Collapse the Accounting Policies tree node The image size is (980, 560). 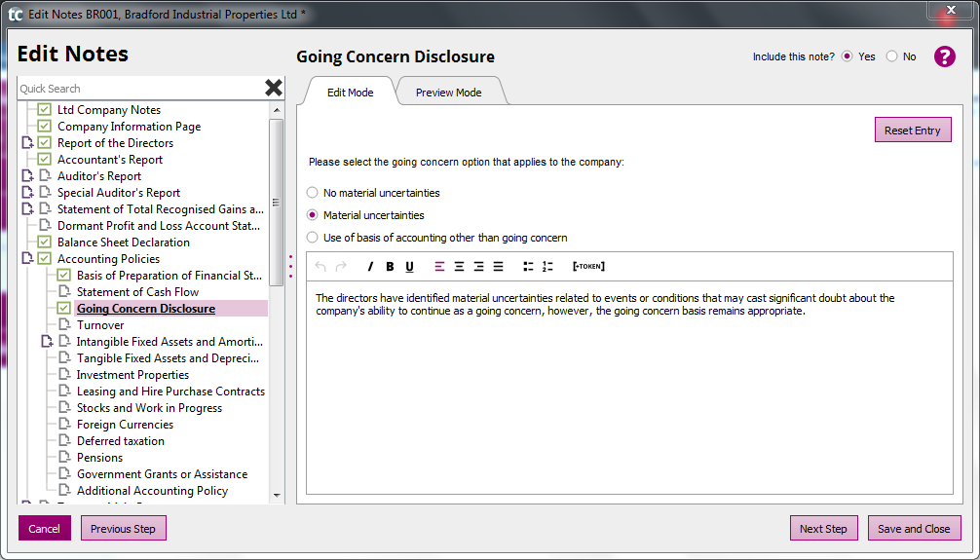click(26, 259)
